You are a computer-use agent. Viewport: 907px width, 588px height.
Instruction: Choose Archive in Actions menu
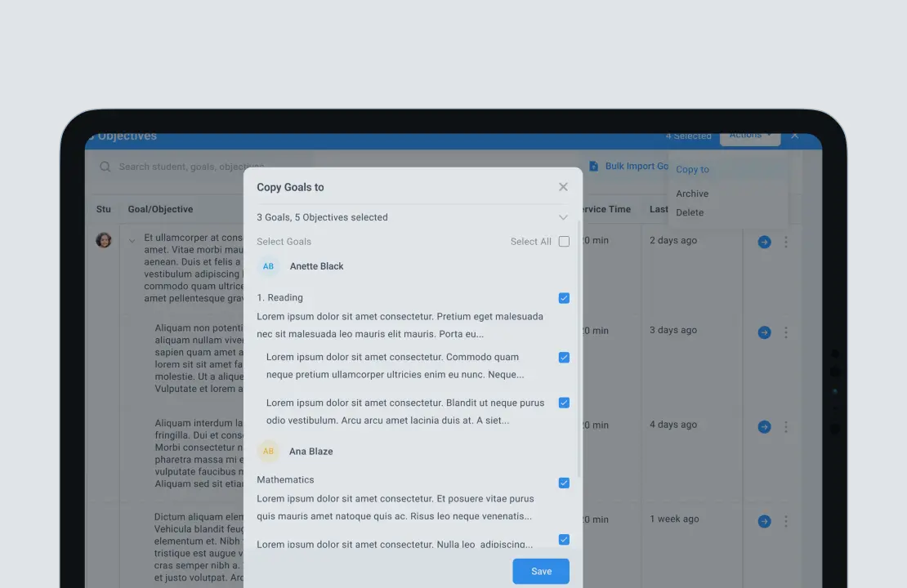click(692, 194)
